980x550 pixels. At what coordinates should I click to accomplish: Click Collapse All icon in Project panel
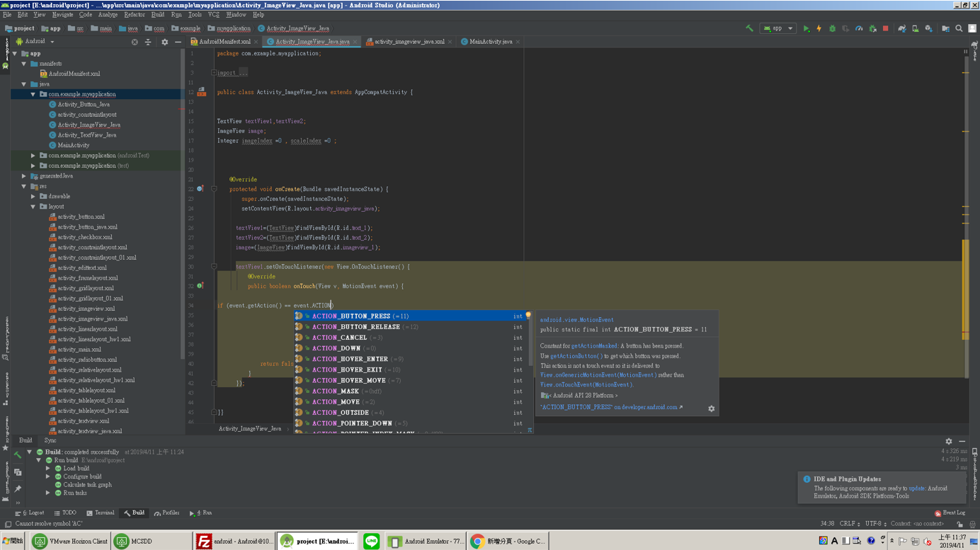click(148, 42)
